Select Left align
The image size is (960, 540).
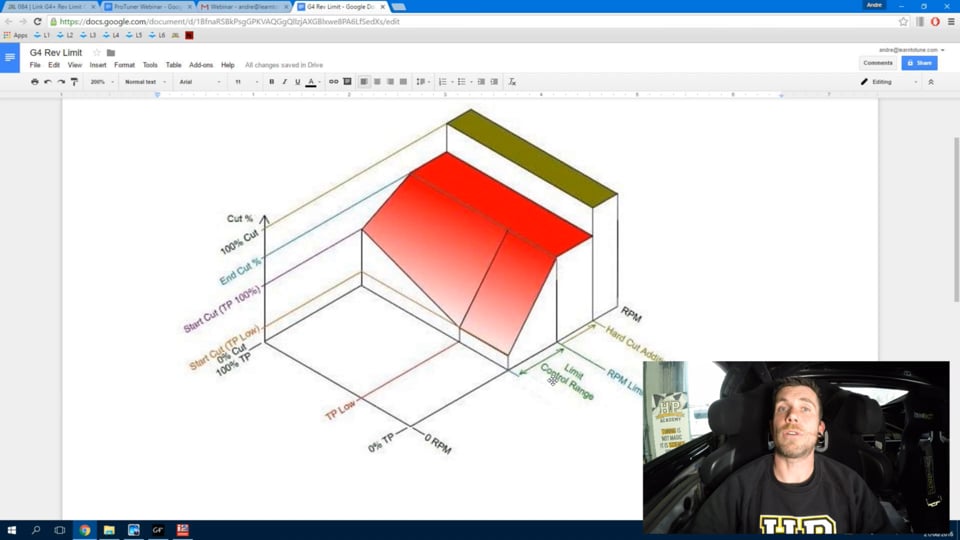coord(364,81)
